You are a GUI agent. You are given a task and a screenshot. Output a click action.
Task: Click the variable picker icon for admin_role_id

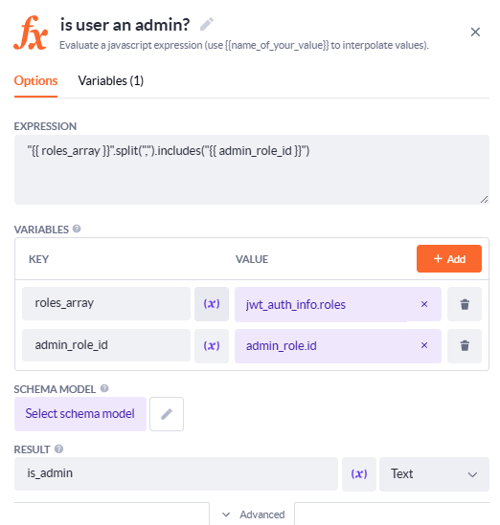[x=212, y=346]
